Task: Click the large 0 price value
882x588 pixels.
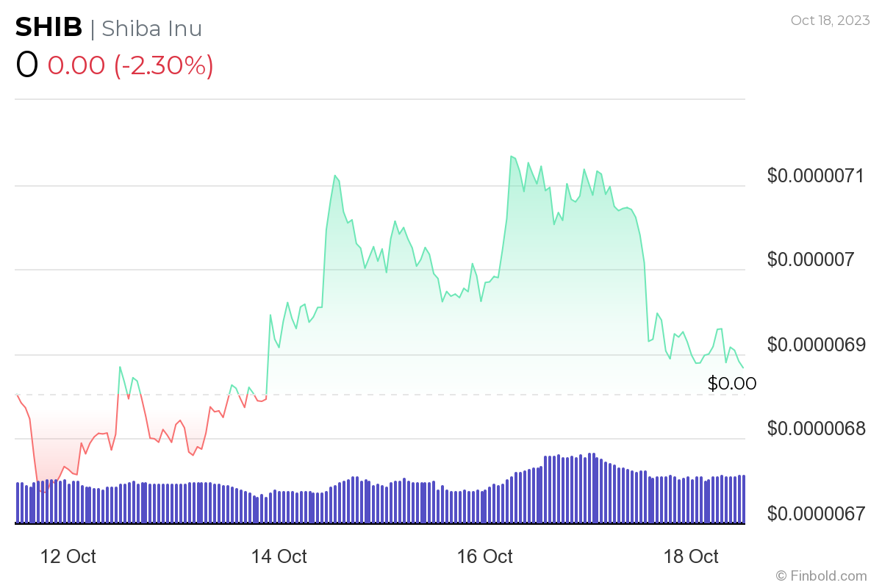Action: pyautogui.click(x=26, y=65)
